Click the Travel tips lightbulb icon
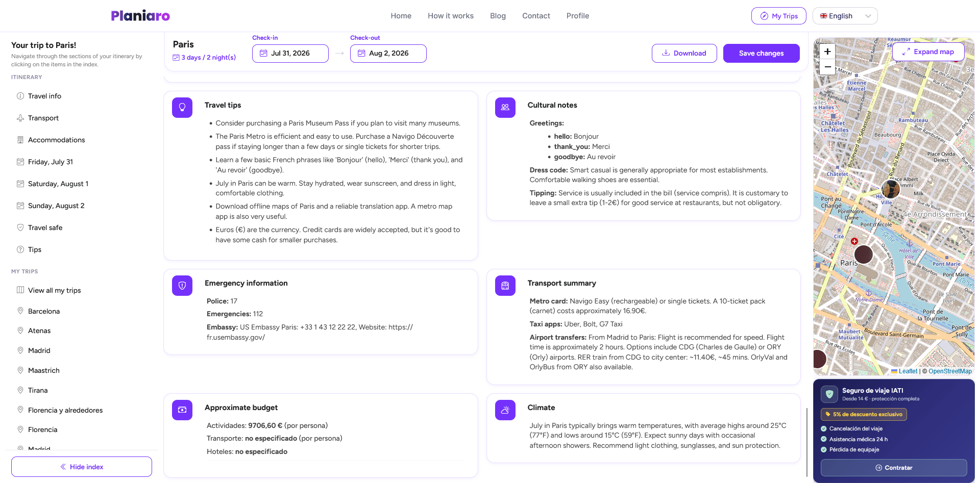This screenshot has height=483, width=980. click(x=182, y=108)
